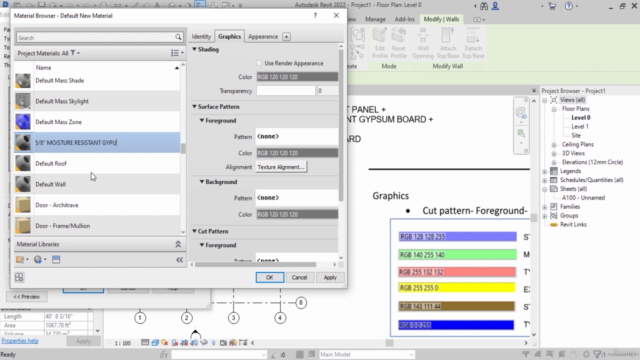Viewport: 640px width, 360px height.
Task: Open the Main Model dropdown in the status bar
Action: pyautogui.click(x=367, y=354)
